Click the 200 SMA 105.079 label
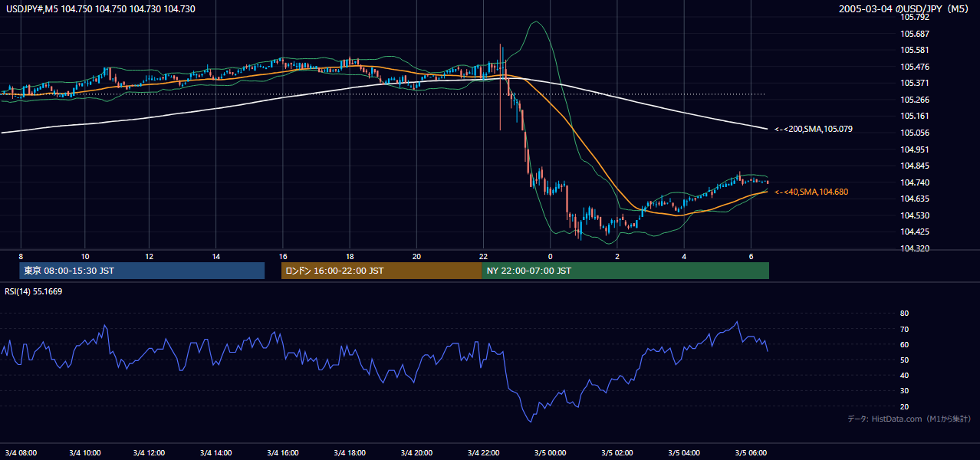The height and width of the screenshot is (460, 980). tap(814, 129)
